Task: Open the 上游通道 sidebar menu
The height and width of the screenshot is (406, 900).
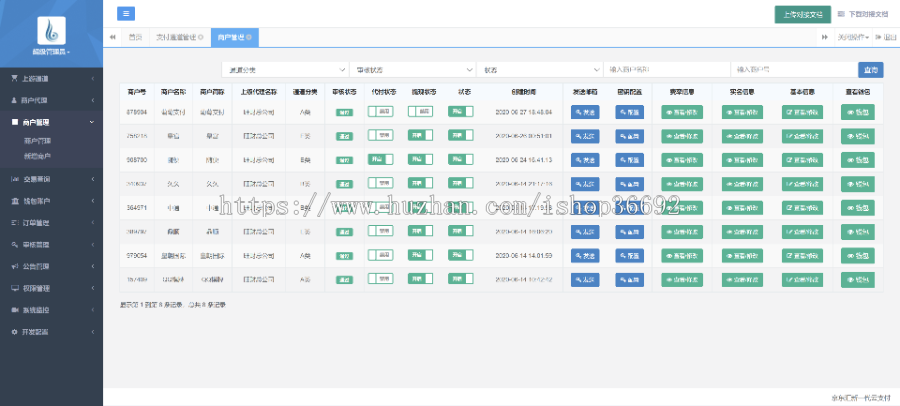Action: point(50,78)
